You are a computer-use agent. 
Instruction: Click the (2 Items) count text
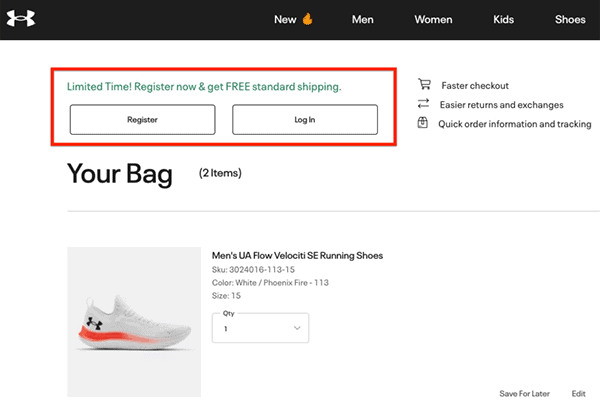[220, 173]
